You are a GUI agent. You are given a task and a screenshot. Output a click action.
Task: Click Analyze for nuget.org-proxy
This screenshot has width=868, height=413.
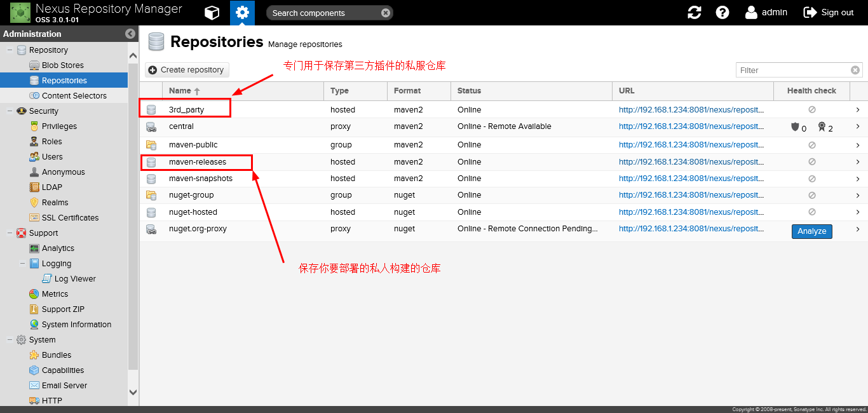click(811, 231)
